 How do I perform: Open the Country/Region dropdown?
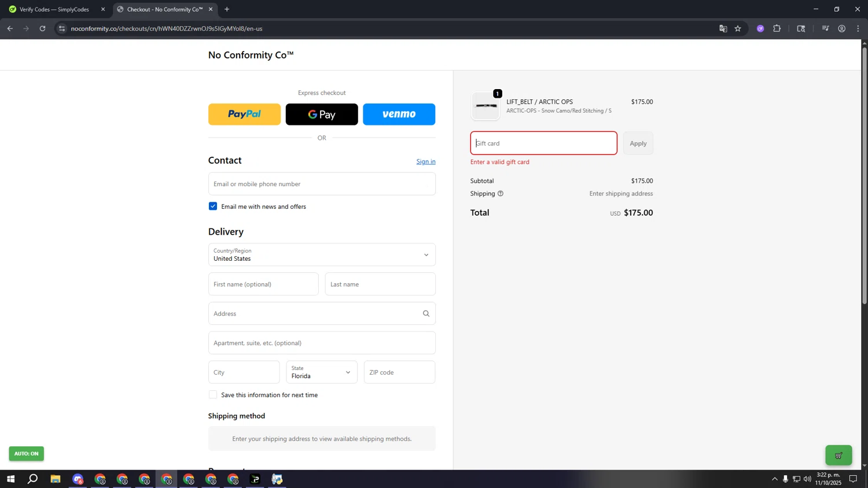[322, 254]
